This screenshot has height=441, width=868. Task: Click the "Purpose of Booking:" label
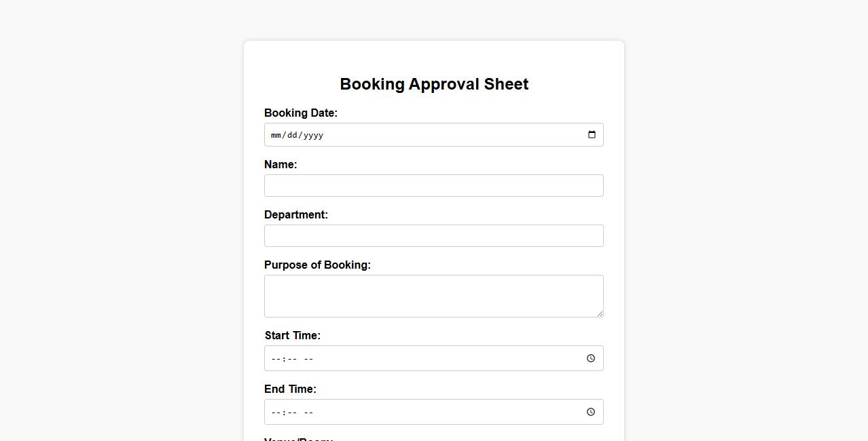pos(317,265)
